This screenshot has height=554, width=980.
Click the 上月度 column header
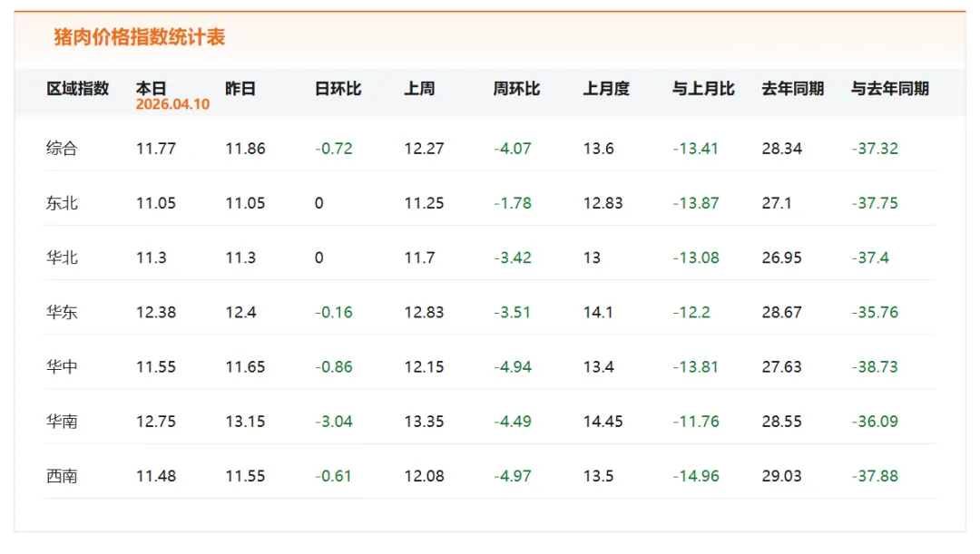point(606,89)
